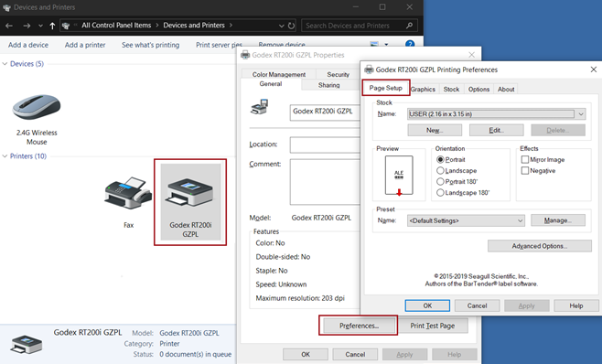Open the blue help question icon

(x=410, y=44)
